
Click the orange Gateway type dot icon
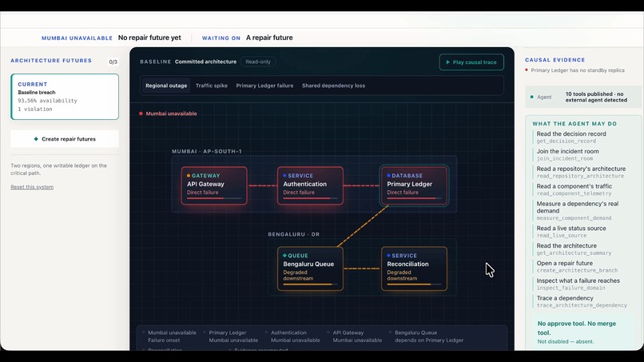(x=189, y=176)
